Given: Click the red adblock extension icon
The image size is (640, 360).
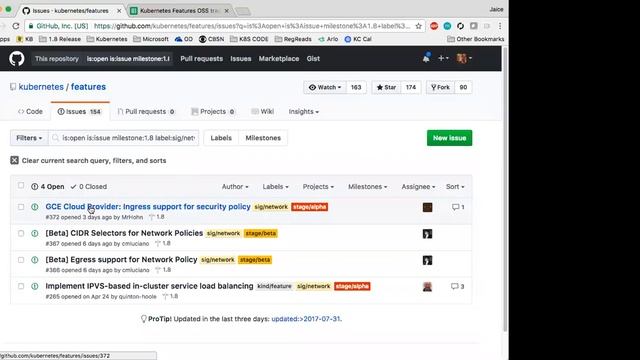Looking at the screenshot, I should click(434, 26).
